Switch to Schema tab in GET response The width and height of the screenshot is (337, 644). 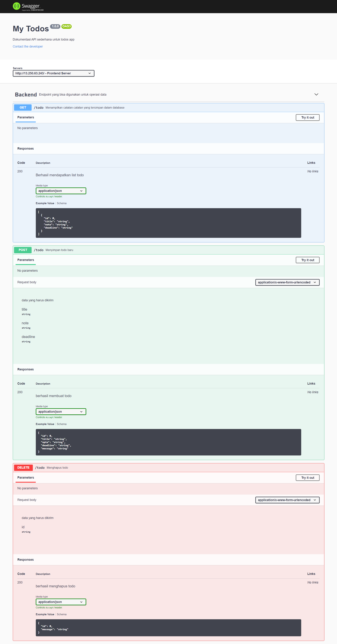[62, 203]
